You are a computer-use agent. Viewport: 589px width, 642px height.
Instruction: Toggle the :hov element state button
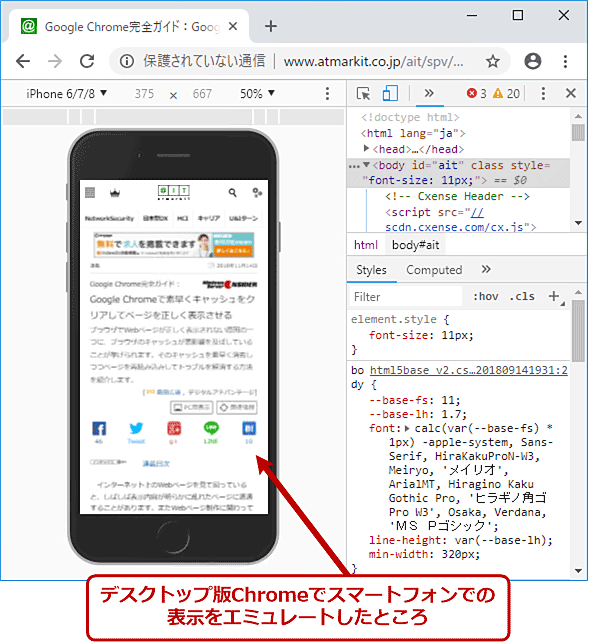tap(485, 296)
